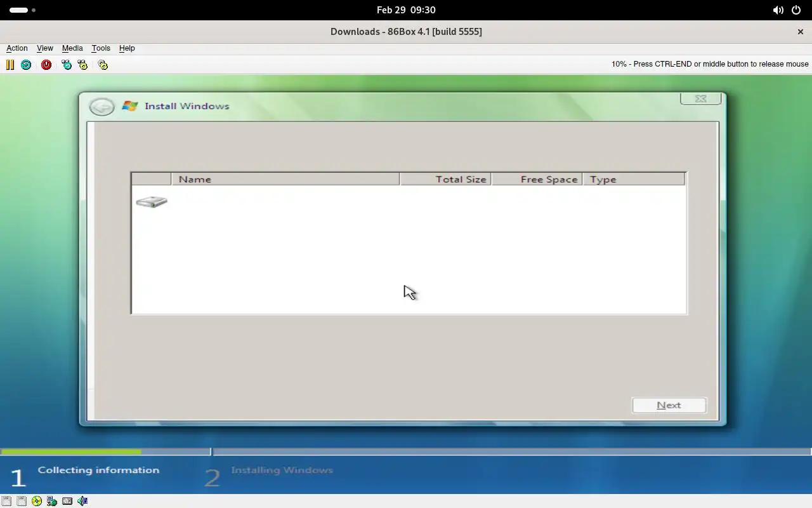812x508 pixels.
Task: Click the CD-ROM disc status icon
Action: pos(37,501)
